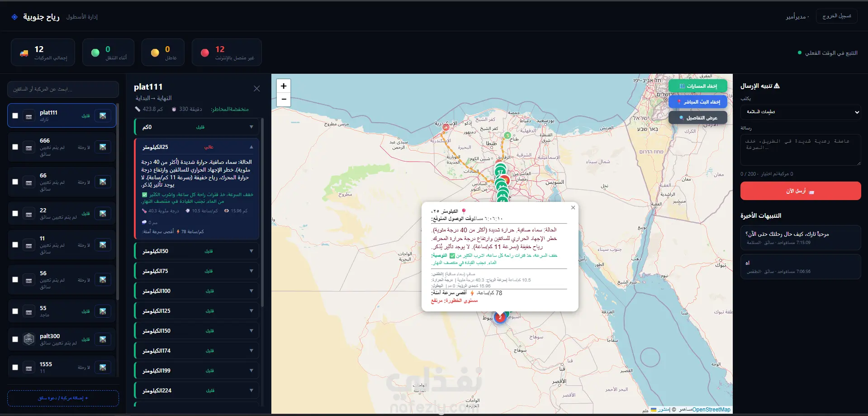
Task: Open route view icon for palt300
Action: [x=103, y=339]
